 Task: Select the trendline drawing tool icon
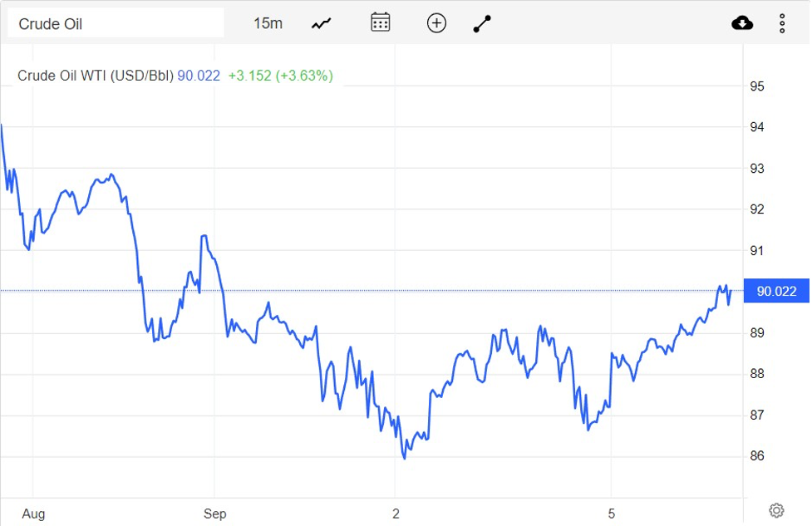[x=481, y=22]
